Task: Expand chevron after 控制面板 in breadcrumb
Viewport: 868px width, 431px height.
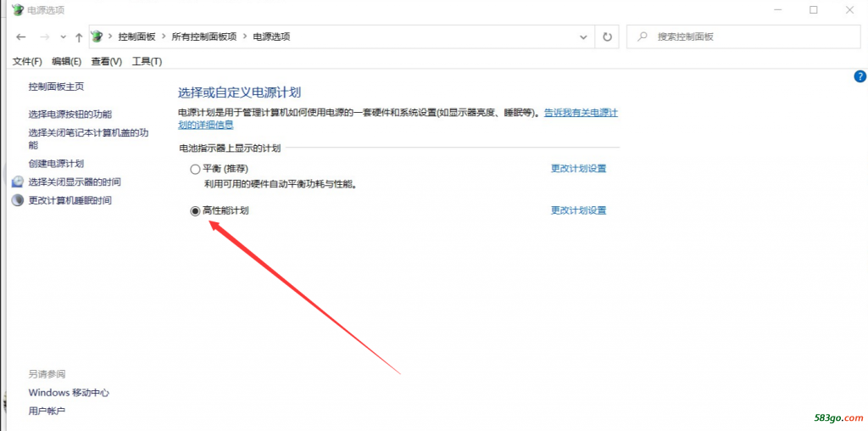Action: (x=164, y=37)
